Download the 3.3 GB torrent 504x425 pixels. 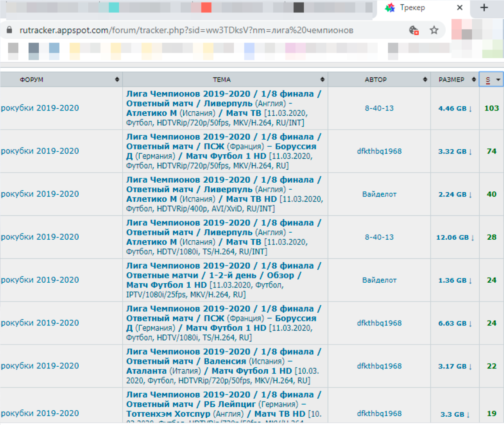pyautogui.click(x=455, y=415)
